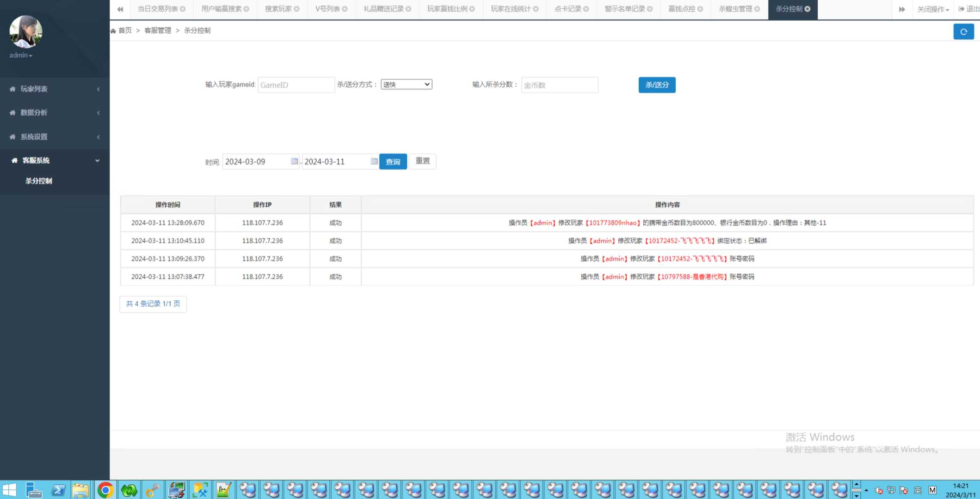Click the home icon in the breadcrumb

coord(113,30)
